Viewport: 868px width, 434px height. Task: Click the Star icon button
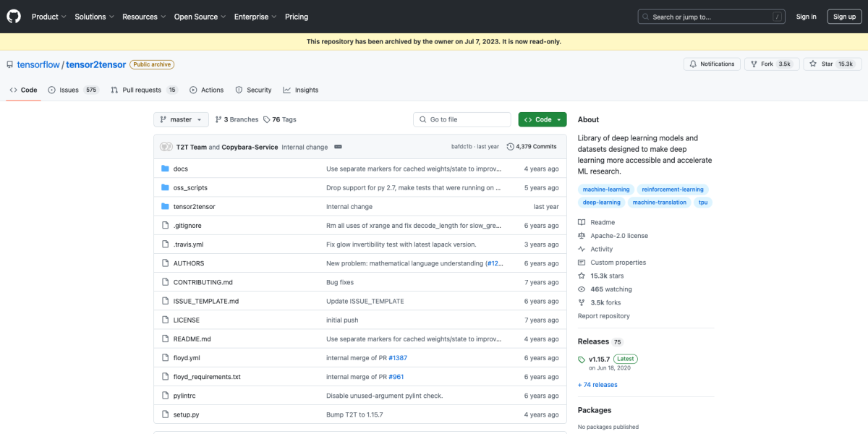[814, 64]
